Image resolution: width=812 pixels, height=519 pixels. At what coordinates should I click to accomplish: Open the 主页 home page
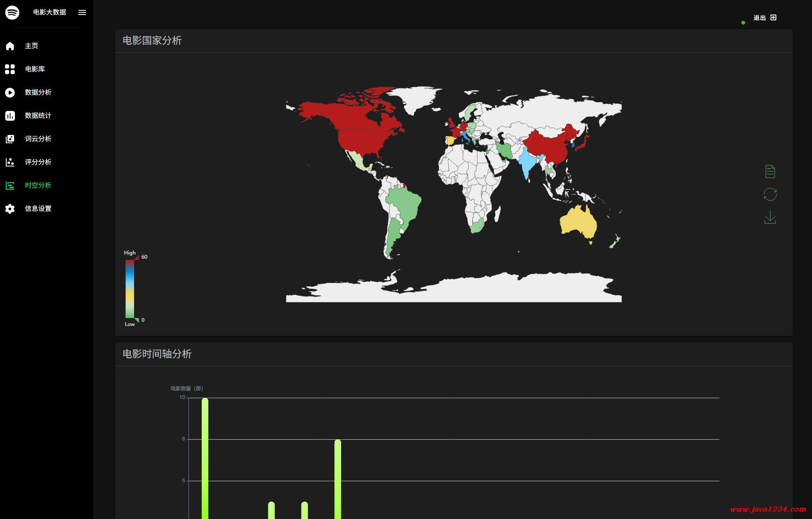32,46
